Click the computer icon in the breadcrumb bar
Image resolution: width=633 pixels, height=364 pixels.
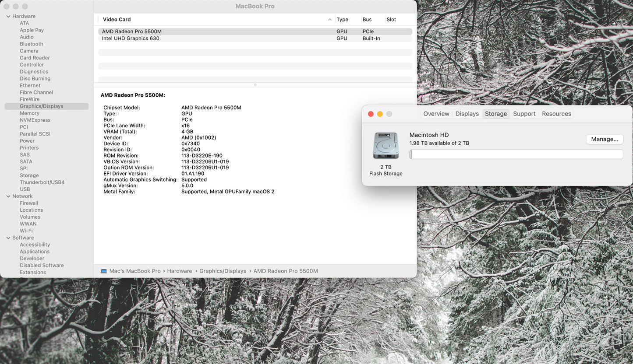[104, 271]
